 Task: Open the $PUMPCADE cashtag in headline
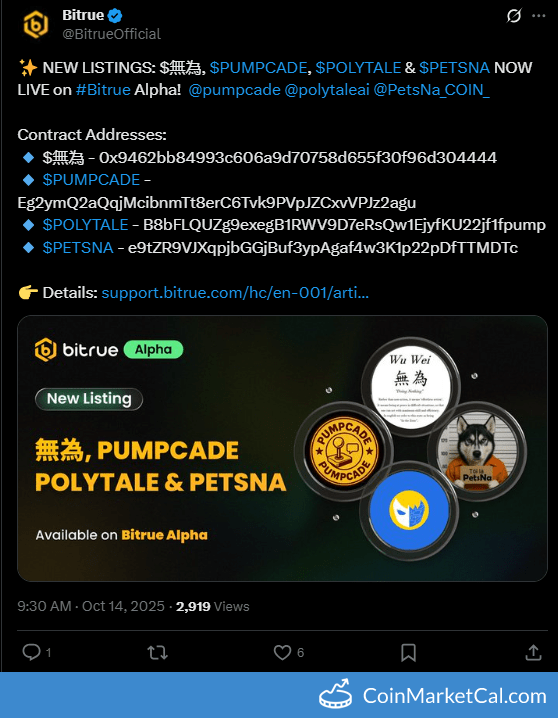[258, 68]
